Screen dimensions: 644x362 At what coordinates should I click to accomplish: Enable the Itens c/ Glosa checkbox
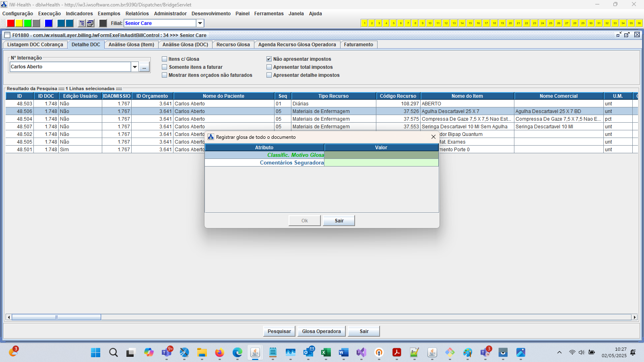tap(165, 59)
